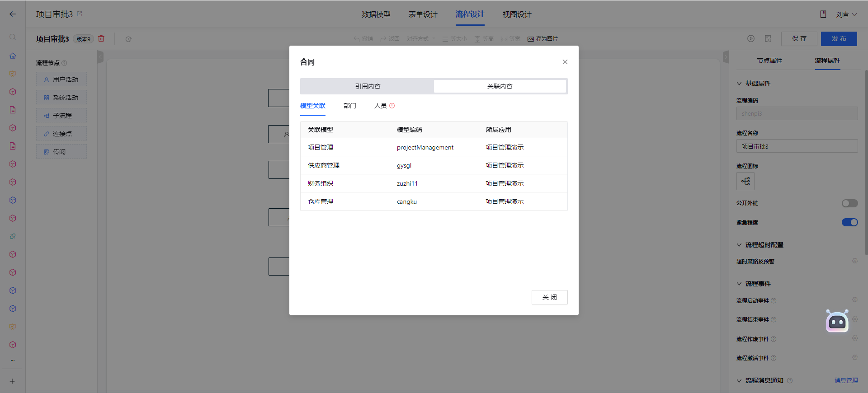Screen dimensions: 868x393
Task: Select the 子流程 node type
Action: [61, 116]
